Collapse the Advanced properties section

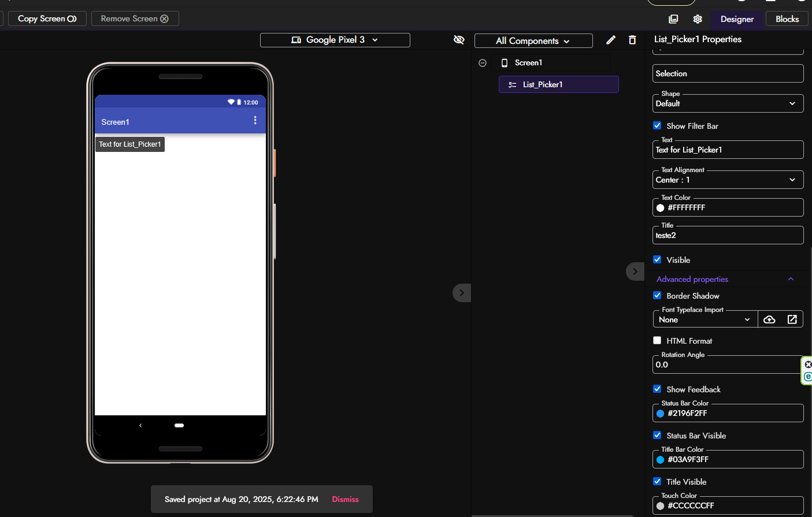(x=791, y=279)
